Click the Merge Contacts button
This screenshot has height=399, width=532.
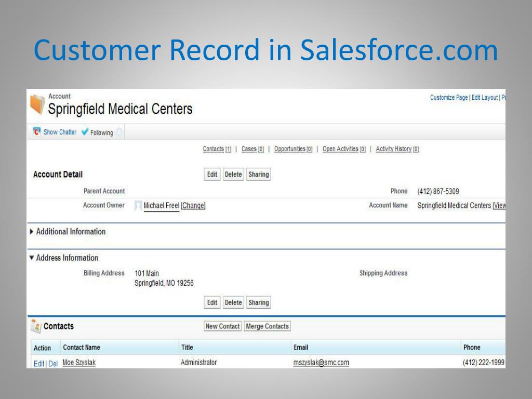[268, 326]
